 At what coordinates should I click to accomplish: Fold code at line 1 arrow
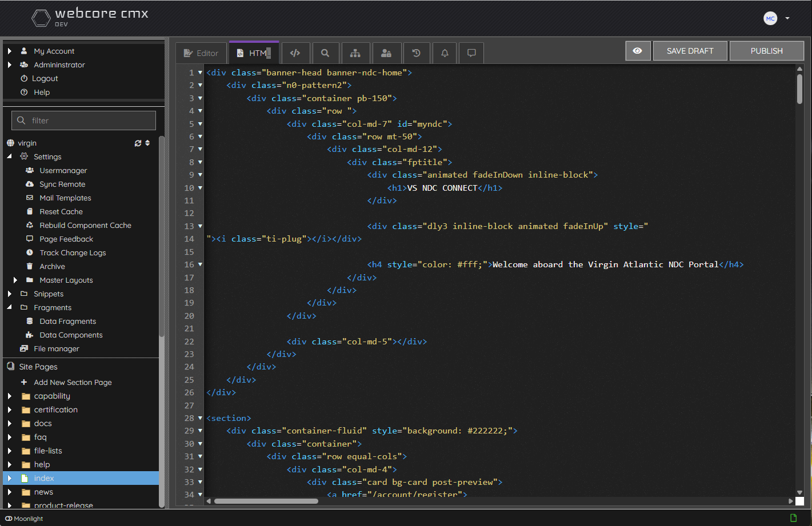[200, 73]
